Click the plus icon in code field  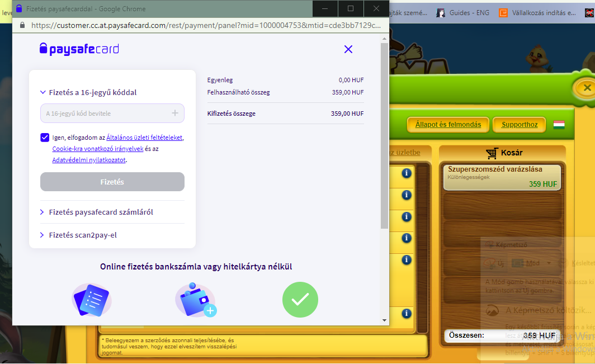click(175, 113)
